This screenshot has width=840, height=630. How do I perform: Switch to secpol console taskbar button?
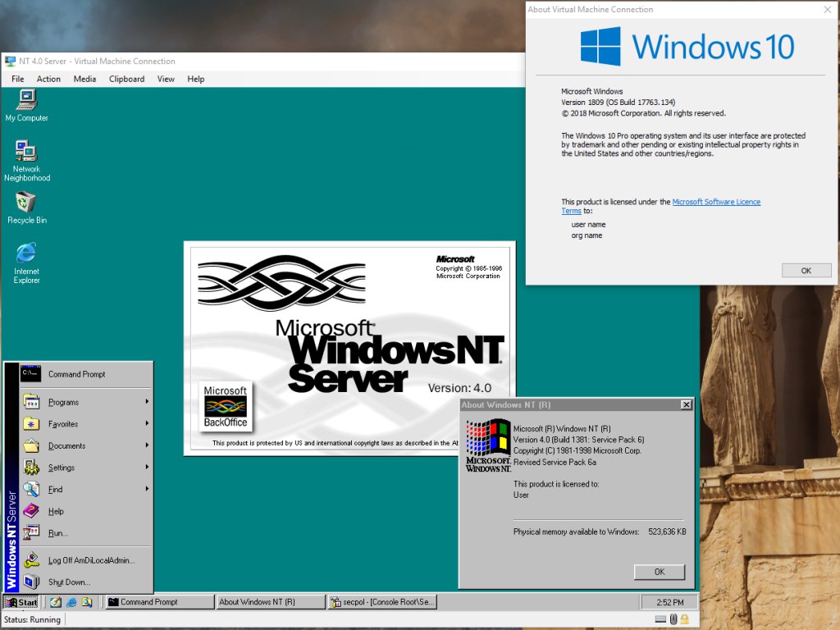(x=382, y=602)
